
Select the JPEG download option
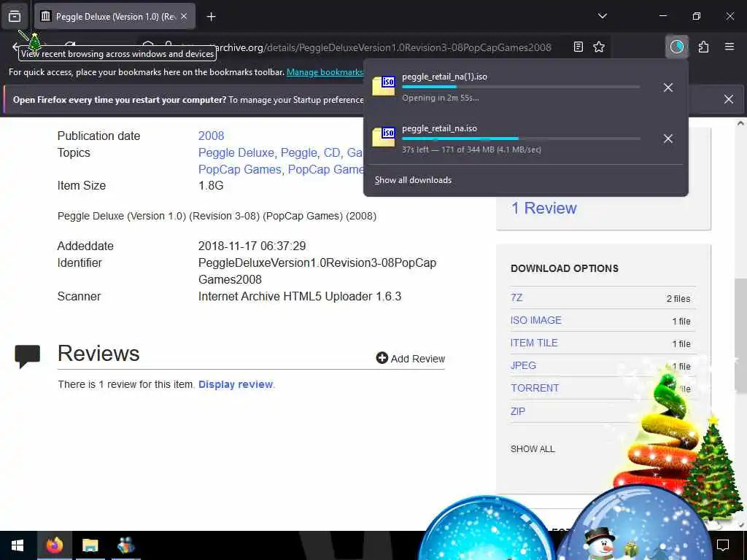523,365
